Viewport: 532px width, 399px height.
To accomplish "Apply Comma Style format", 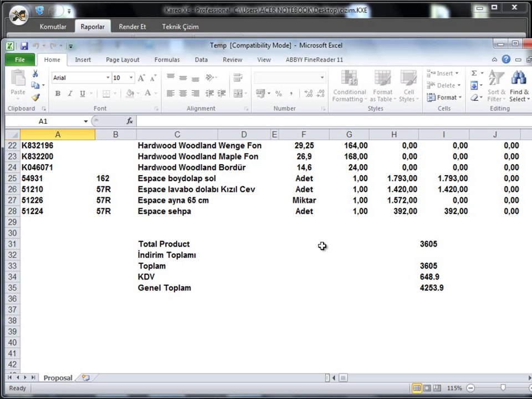I will click(291, 94).
